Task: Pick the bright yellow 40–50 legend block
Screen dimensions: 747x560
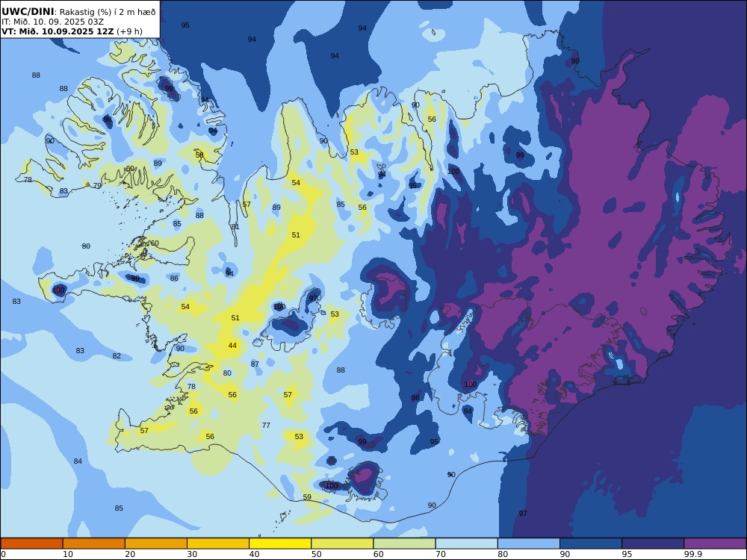Action: pyautogui.click(x=280, y=544)
